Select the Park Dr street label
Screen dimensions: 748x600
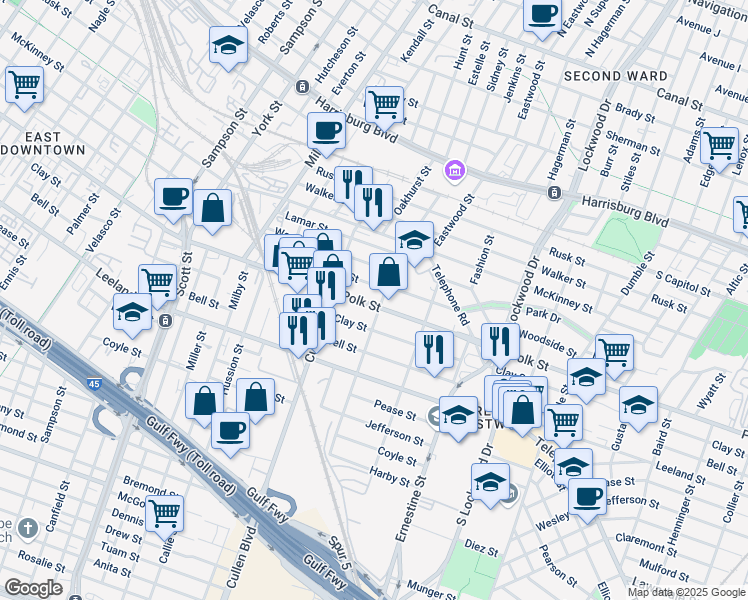tap(543, 315)
